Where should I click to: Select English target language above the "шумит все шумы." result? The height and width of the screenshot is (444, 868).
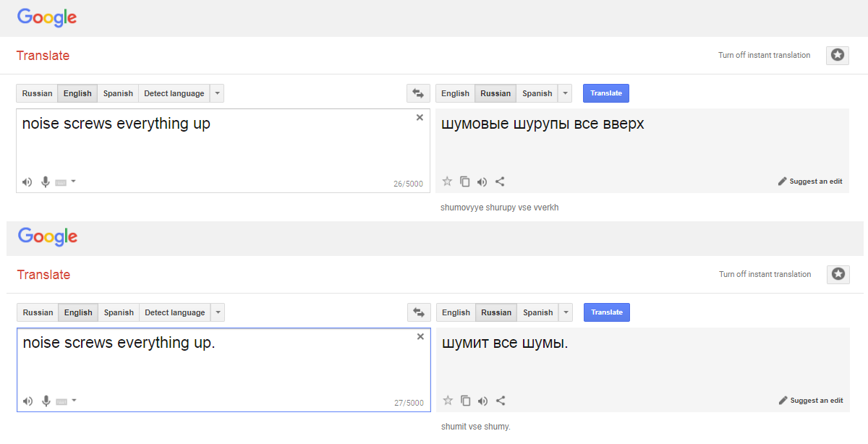coord(456,312)
